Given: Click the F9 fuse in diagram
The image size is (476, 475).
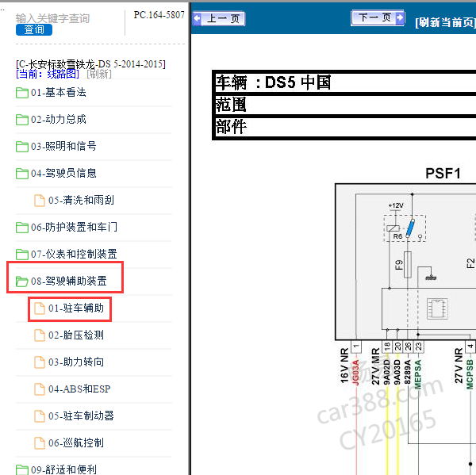Looking at the screenshot, I should tap(408, 264).
